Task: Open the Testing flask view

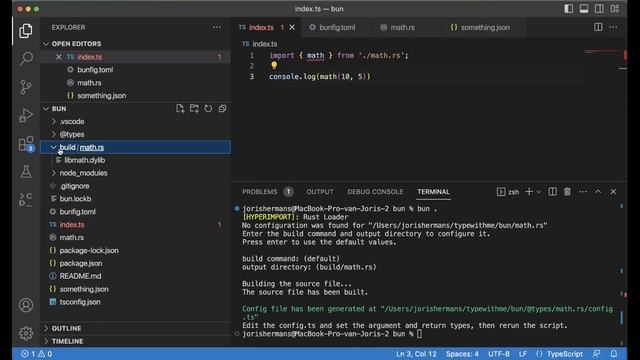Action: pyautogui.click(x=26, y=171)
